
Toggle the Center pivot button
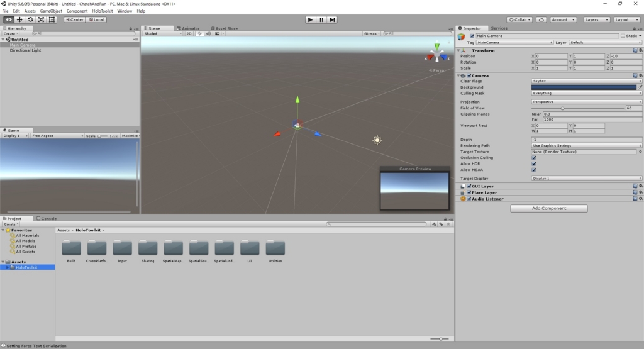(x=74, y=19)
